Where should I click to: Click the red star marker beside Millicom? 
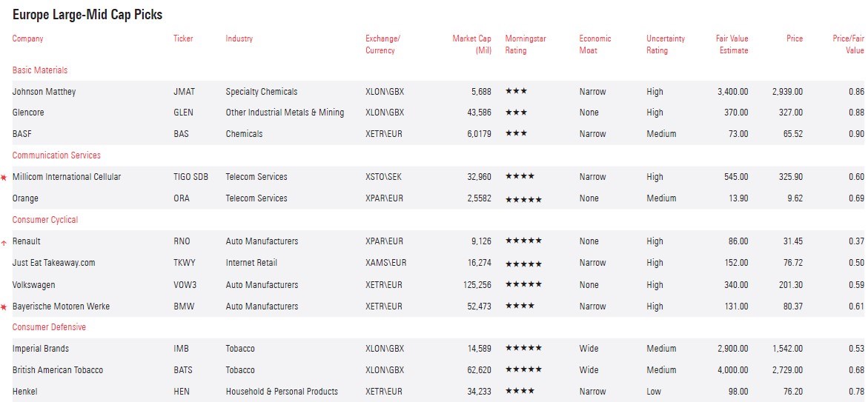click(4, 178)
